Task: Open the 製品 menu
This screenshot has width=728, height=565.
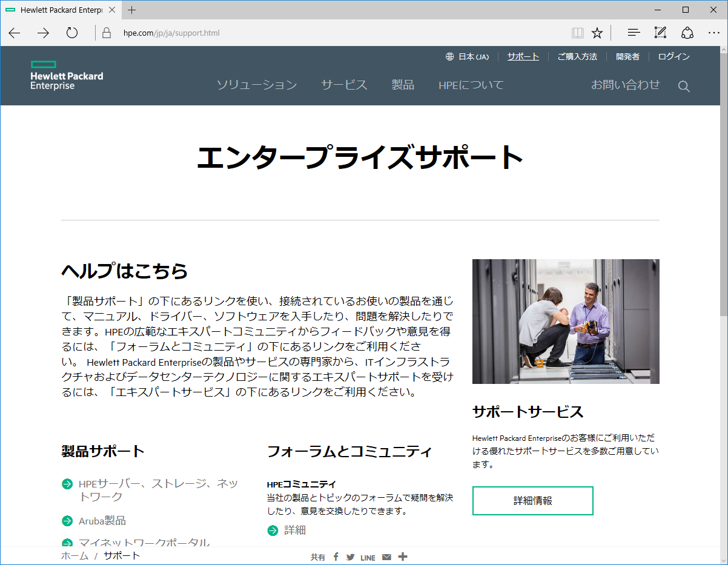Action: click(403, 85)
